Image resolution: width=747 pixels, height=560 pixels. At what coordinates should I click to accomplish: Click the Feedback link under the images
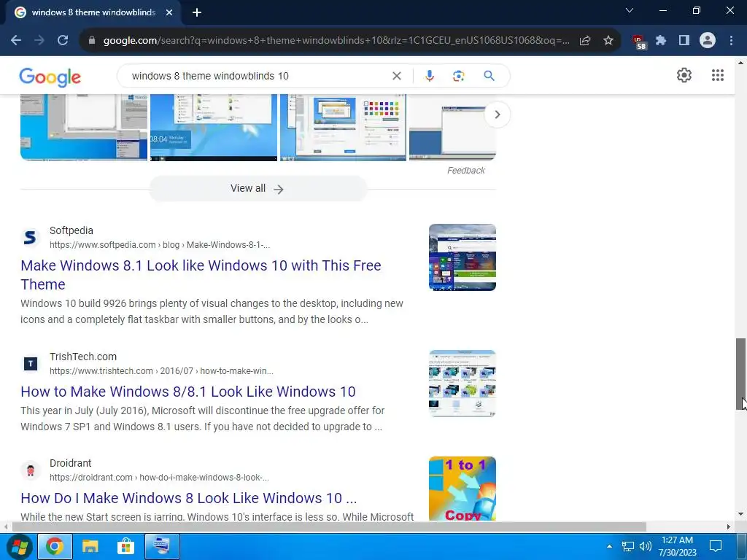465,171
